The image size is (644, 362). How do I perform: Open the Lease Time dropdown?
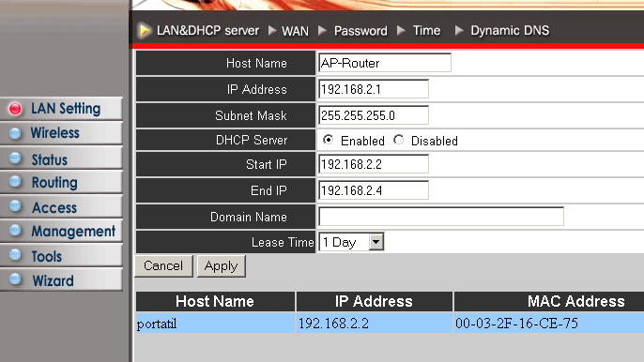(351, 242)
